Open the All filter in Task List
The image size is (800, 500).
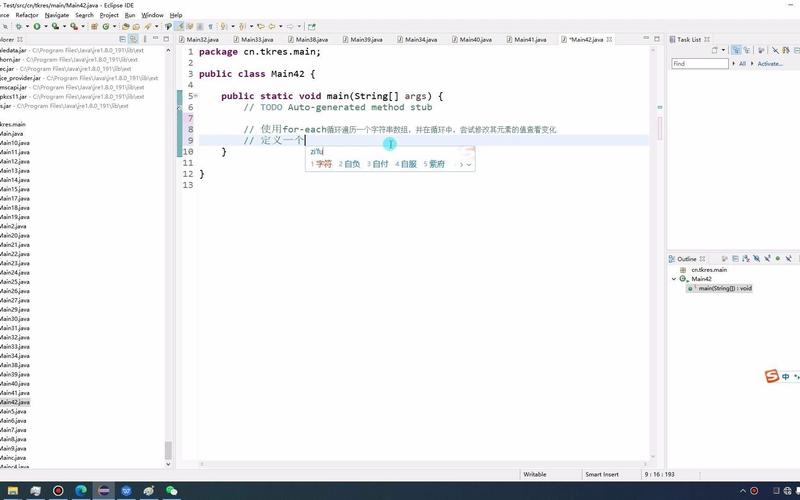point(742,64)
